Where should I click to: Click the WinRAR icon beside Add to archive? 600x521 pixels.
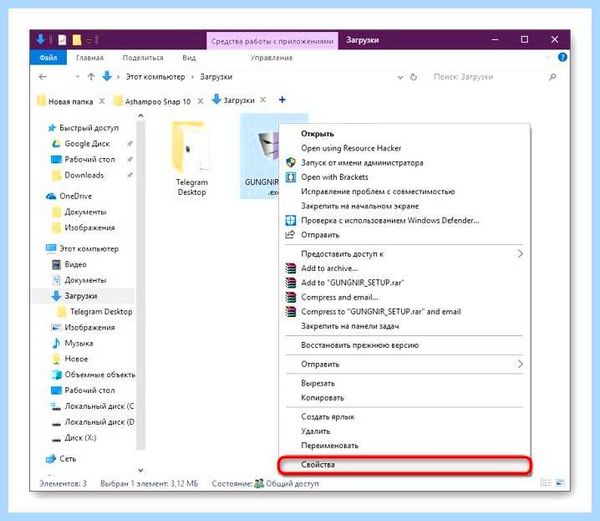click(291, 268)
